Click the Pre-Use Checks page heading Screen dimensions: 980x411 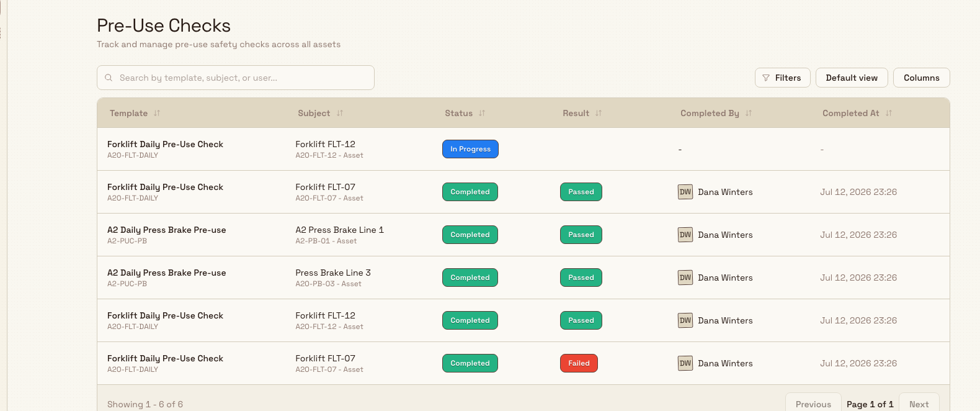(x=164, y=25)
